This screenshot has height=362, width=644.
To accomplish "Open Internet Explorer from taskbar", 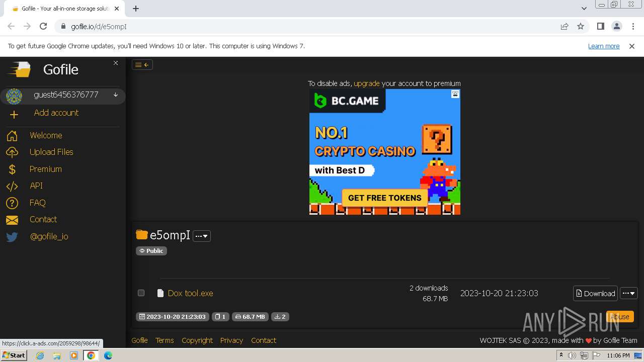I will pos(40,355).
